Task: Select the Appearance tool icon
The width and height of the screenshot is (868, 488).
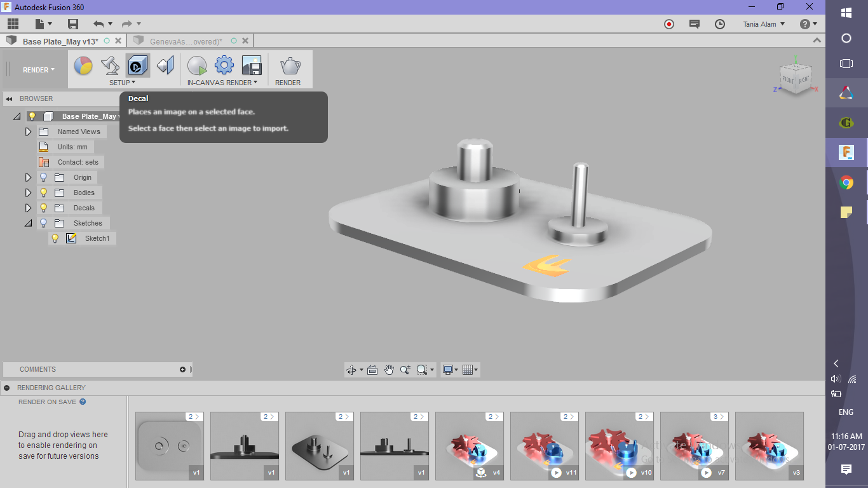Action: (x=83, y=65)
